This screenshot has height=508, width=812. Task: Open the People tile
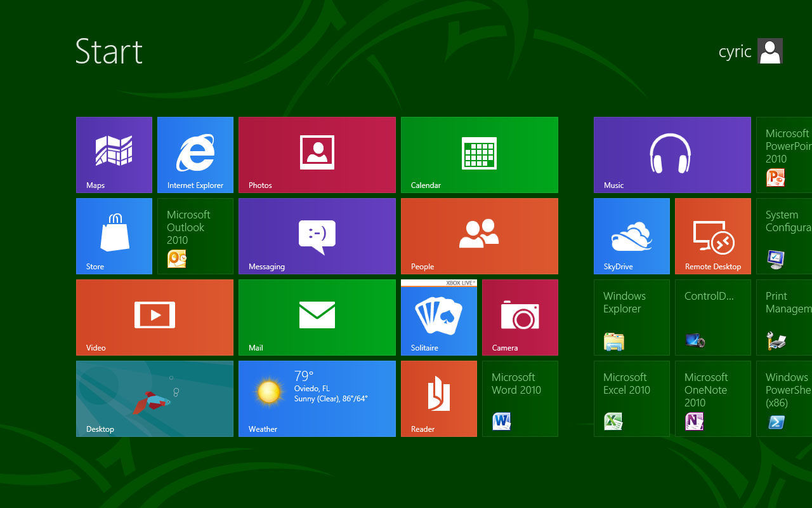point(480,236)
